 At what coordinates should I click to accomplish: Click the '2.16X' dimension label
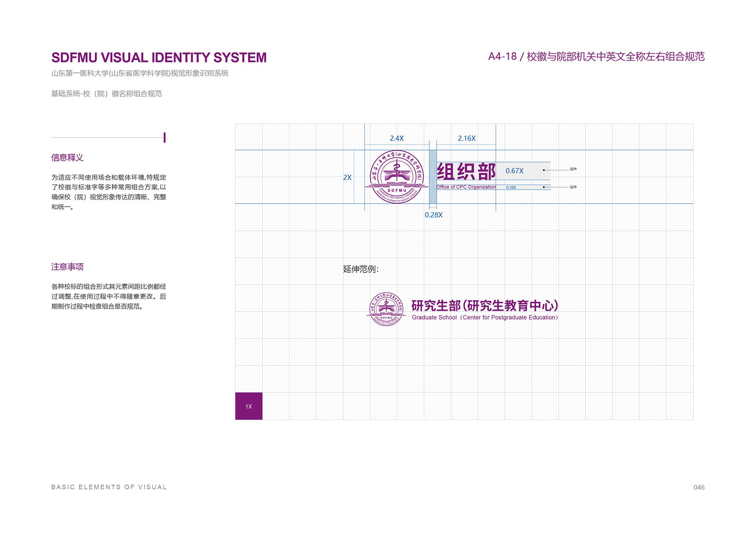[x=466, y=138]
